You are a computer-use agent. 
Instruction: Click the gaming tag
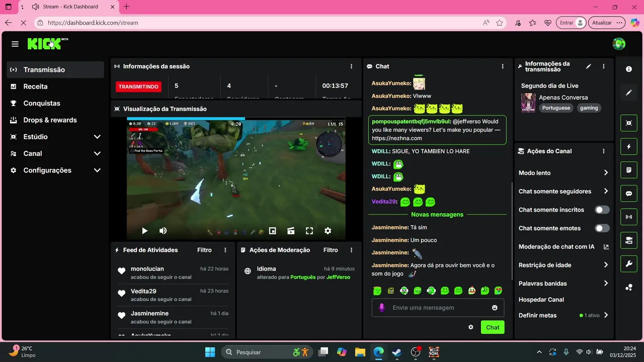click(x=589, y=108)
